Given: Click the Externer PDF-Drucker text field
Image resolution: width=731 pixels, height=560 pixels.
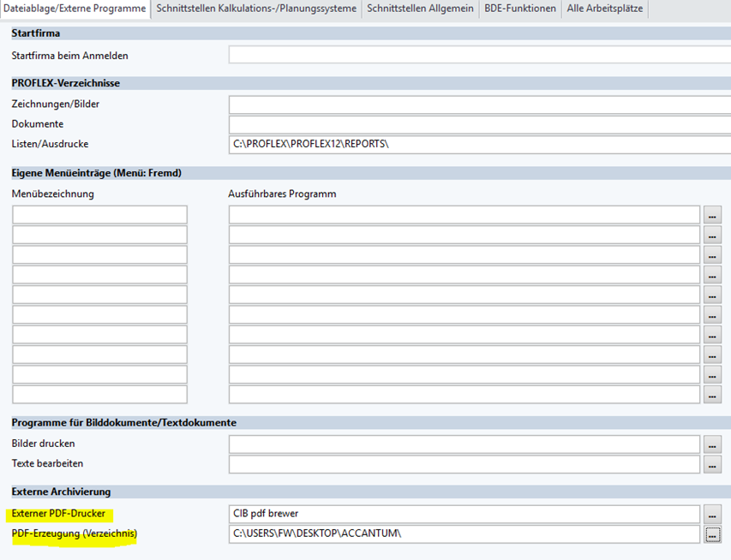Looking at the screenshot, I should tap(464, 514).
